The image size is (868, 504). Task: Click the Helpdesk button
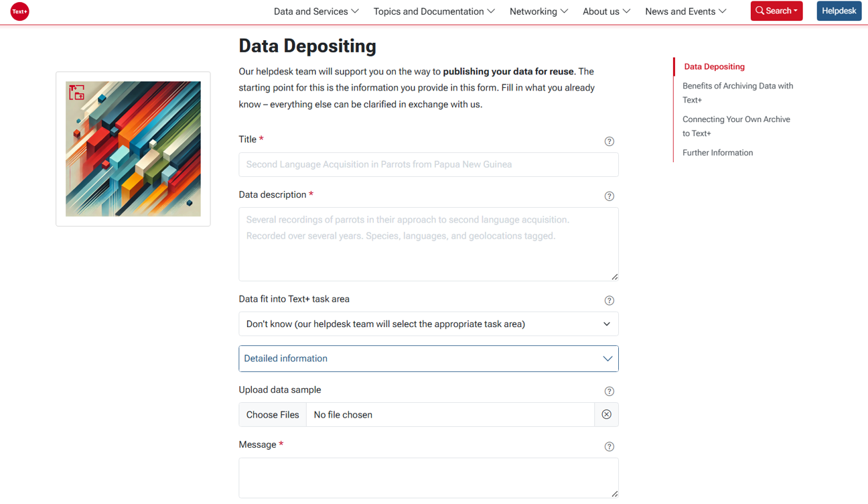[x=839, y=11]
